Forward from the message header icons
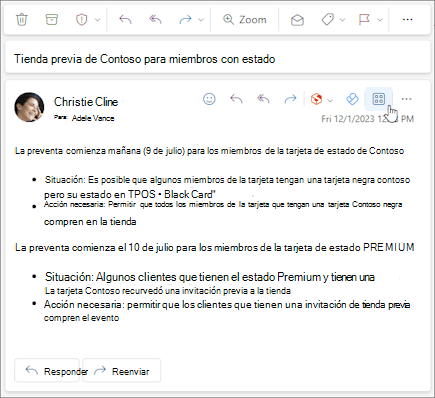Image resolution: width=435 pixels, height=398 pixels. 290,99
